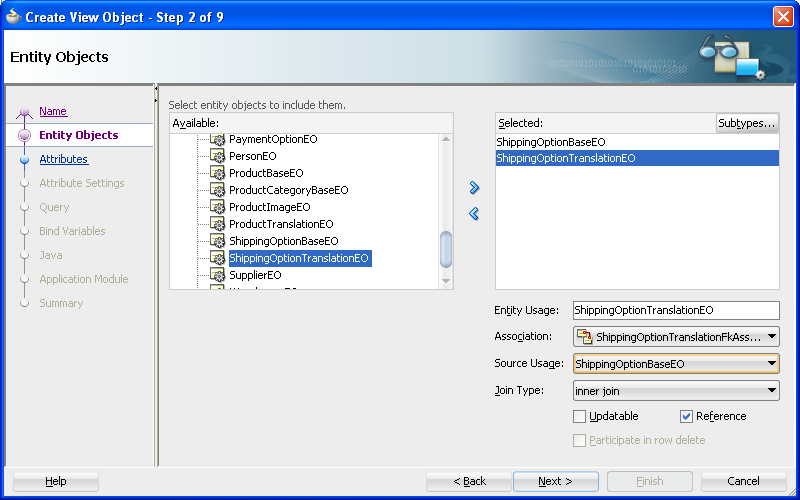Toggle the Updatable checkbox
The width and height of the screenshot is (800, 500).
point(579,416)
